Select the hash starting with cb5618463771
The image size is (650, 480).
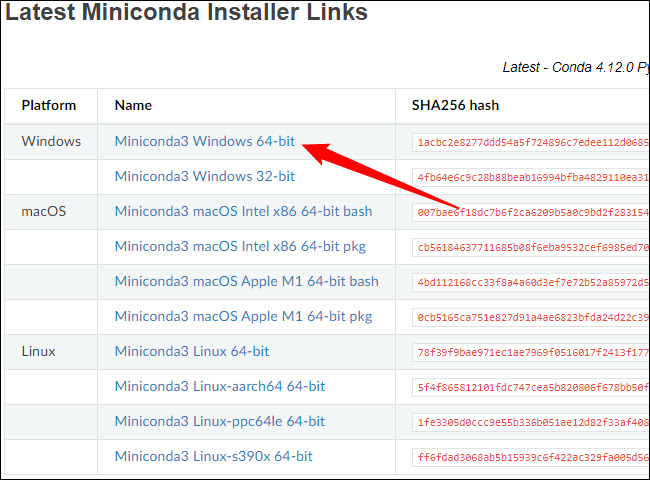533,247
